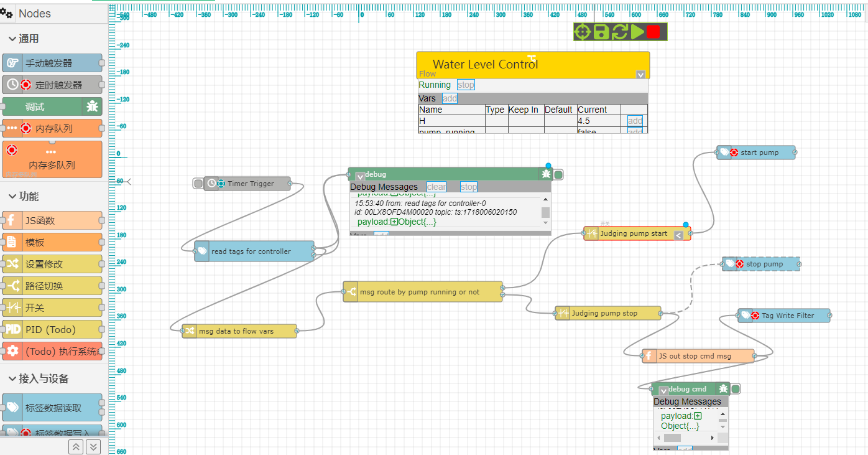Select the 开关 switch palette node
This screenshot has width=868, height=455.
(52, 307)
